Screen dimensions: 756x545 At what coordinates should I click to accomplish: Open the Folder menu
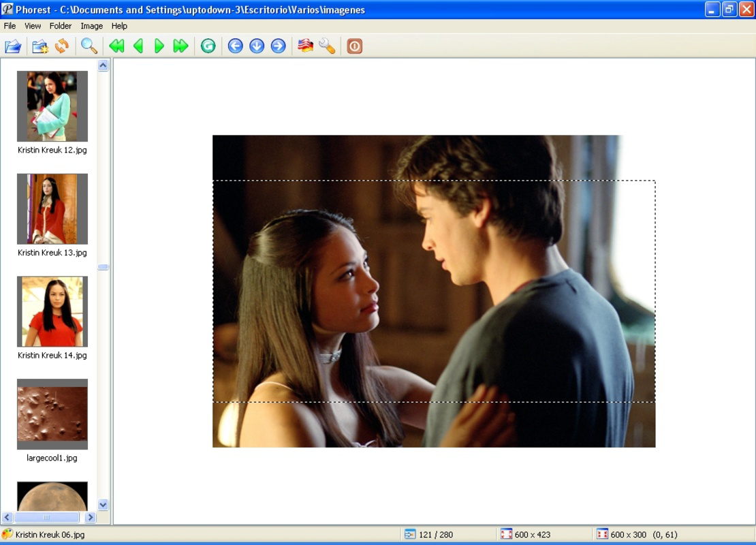tap(61, 26)
